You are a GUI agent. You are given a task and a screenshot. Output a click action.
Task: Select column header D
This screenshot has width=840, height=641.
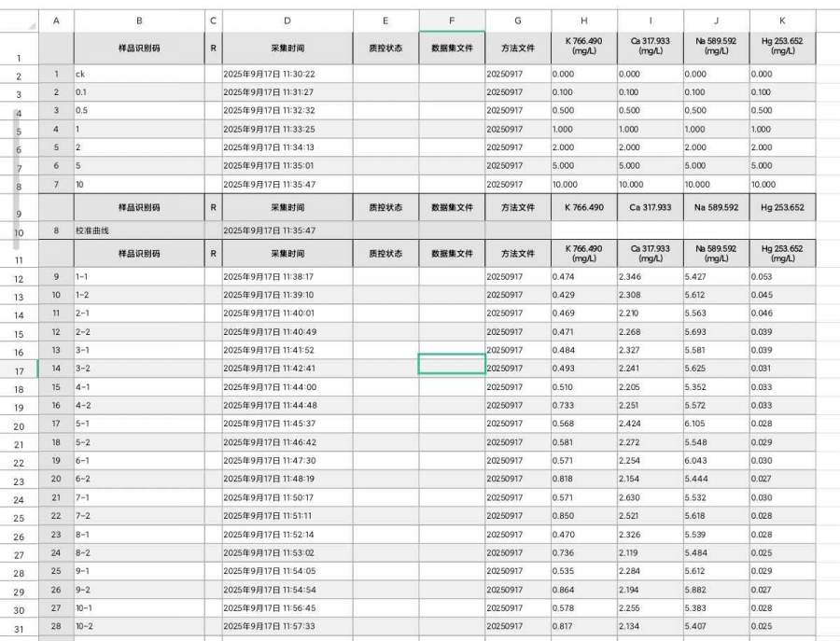coord(287,21)
